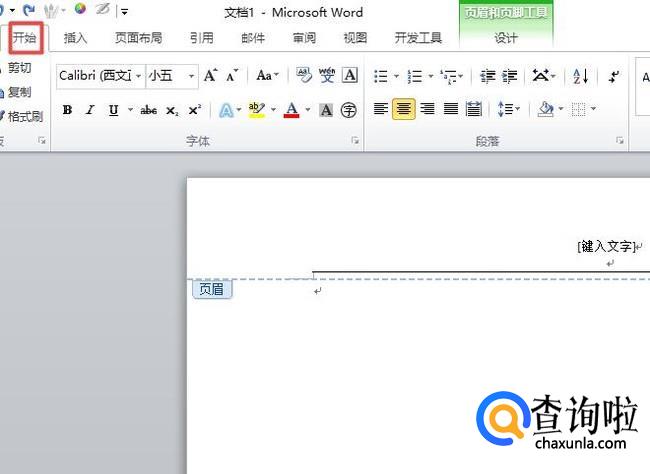
Task: Apply the yellow text highlight color
Action: (x=257, y=110)
